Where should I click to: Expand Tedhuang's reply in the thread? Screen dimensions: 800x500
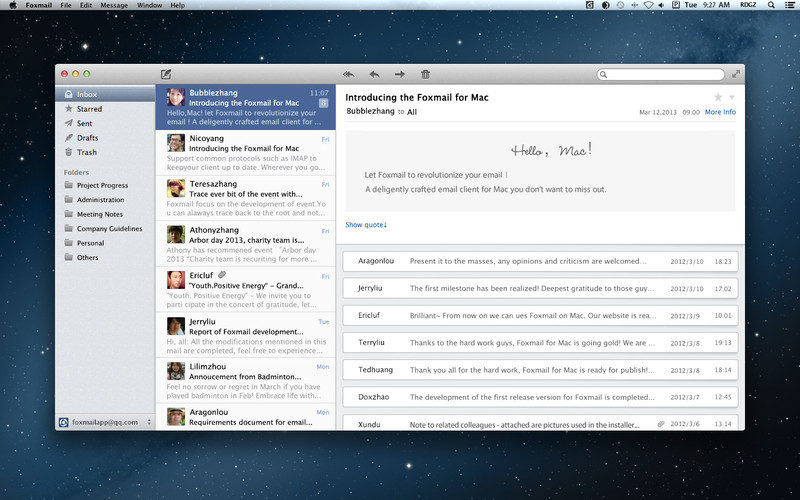click(540, 370)
